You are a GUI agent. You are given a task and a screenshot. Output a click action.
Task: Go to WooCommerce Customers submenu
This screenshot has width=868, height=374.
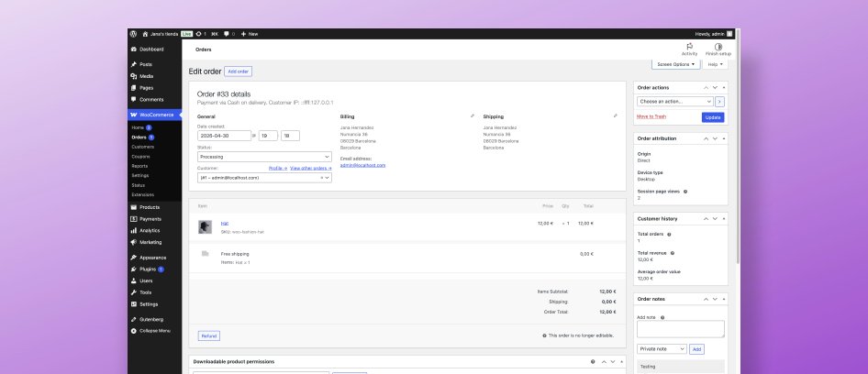(143, 147)
